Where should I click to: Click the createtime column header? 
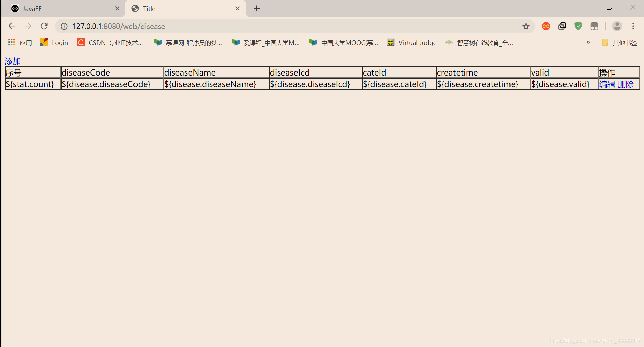click(x=483, y=72)
